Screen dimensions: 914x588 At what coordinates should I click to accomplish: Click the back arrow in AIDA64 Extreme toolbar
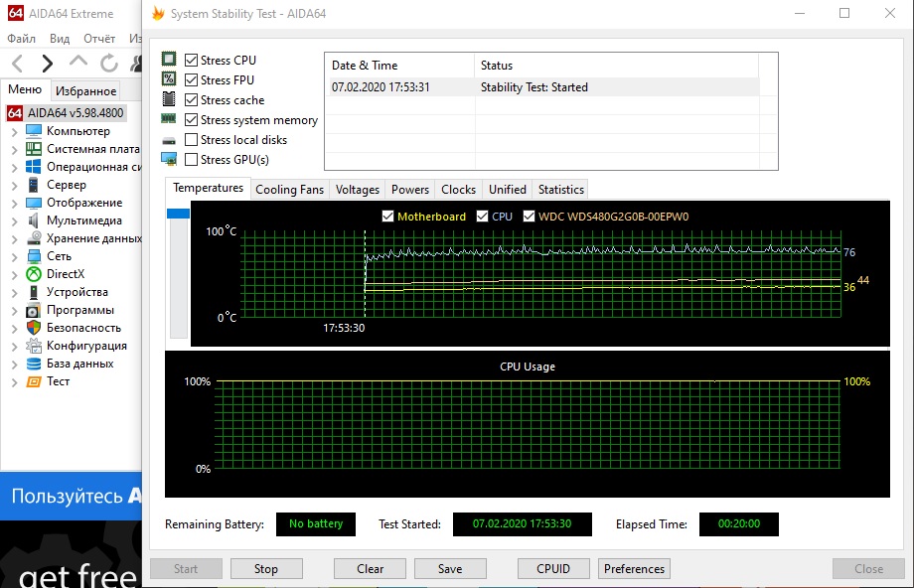tap(18, 63)
